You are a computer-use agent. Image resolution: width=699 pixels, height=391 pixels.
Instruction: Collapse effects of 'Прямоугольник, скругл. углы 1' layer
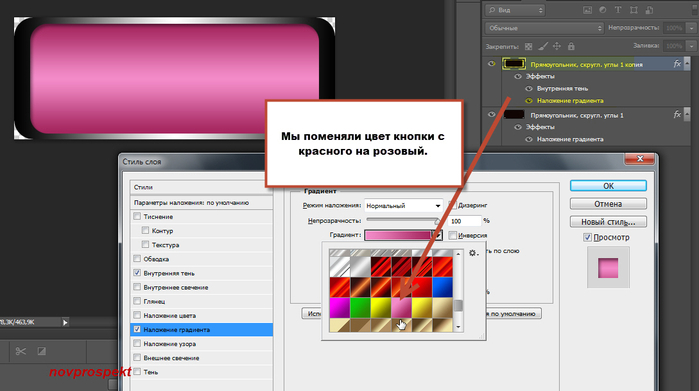pyautogui.click(x=687, y=115)
